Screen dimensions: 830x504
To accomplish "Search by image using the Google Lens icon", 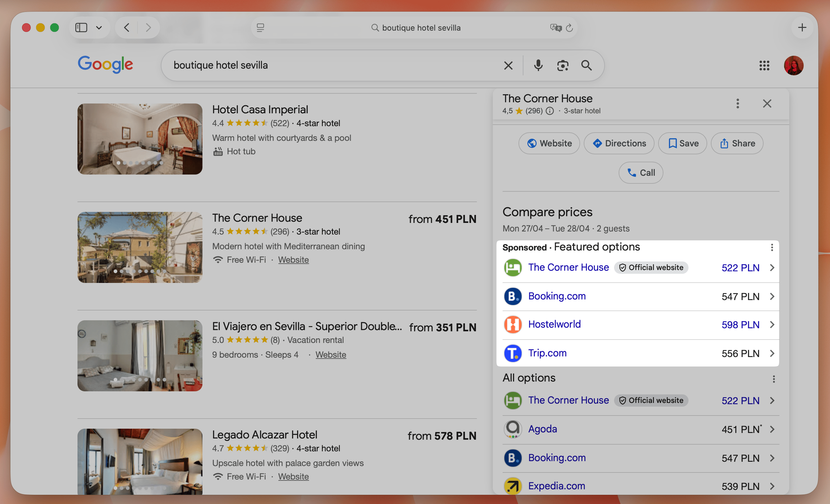I will point(563,65).
